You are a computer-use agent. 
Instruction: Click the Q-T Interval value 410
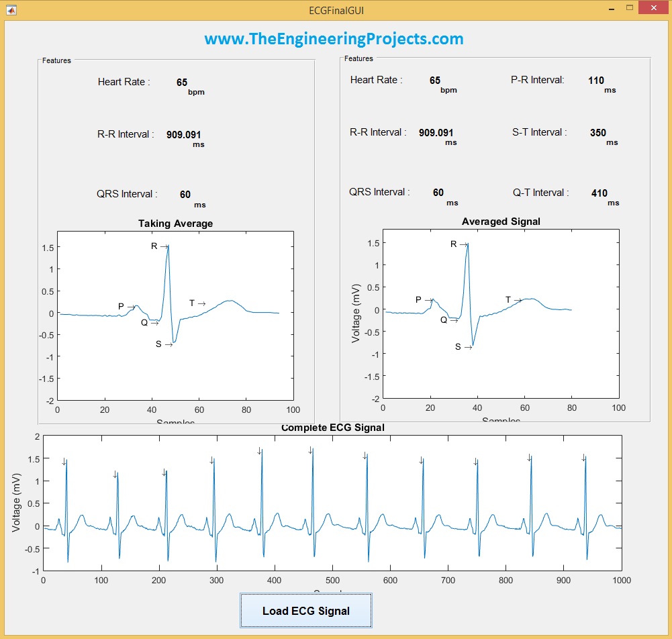599,193
